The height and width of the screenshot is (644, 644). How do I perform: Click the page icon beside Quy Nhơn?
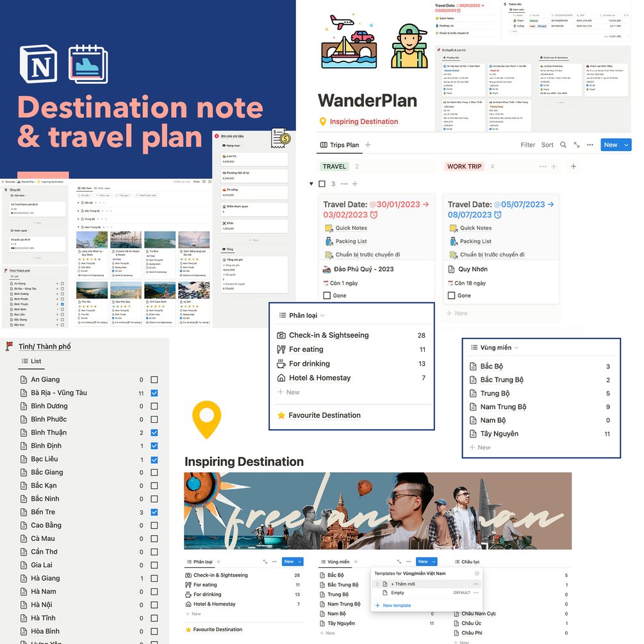pos(451,269)
